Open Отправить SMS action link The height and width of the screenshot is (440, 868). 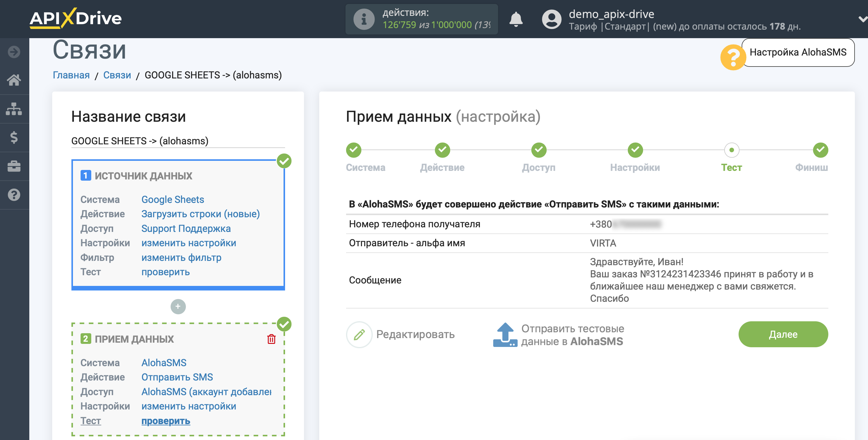coord(177,377)
